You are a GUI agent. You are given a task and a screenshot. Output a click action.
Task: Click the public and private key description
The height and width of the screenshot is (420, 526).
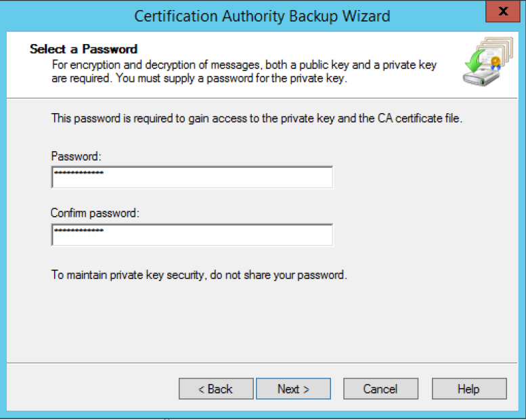pyautogui.click(x=244, y=71)
